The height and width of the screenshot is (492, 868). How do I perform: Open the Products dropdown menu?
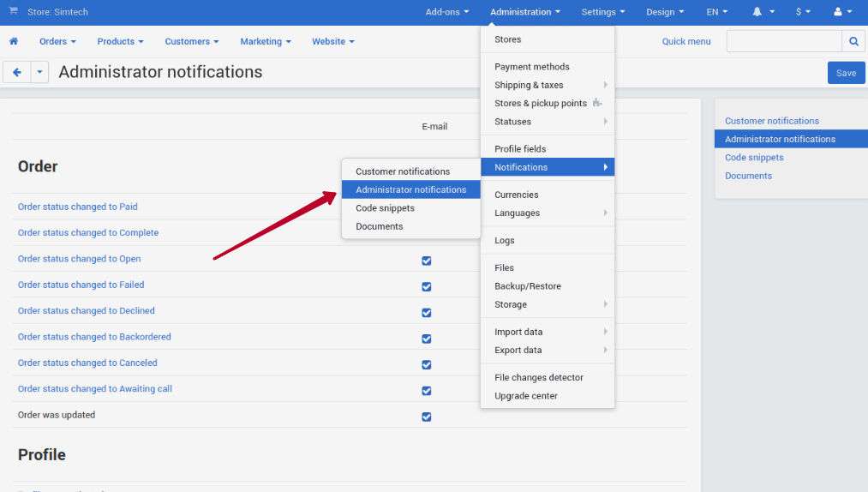[120, 41]
